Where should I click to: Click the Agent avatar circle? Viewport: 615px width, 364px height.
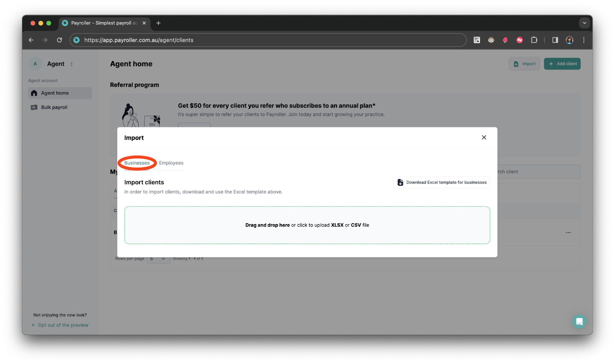click(35, 64)
